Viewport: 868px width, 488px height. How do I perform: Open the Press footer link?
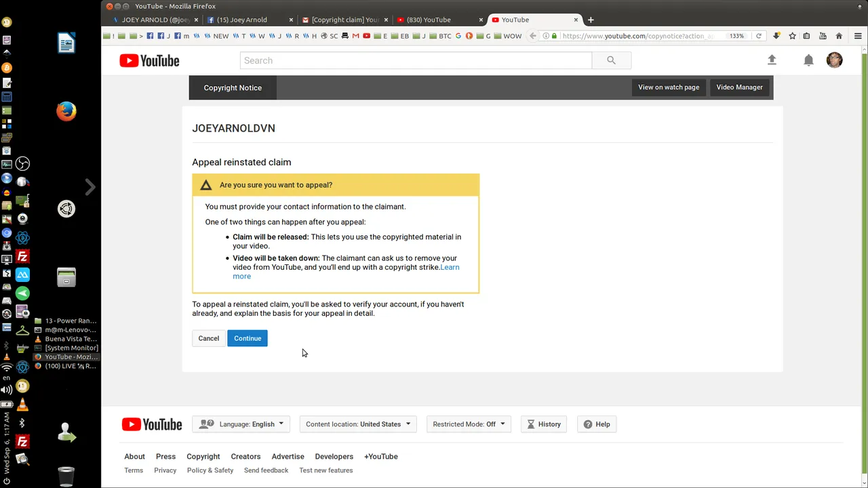tap(165, 457)
